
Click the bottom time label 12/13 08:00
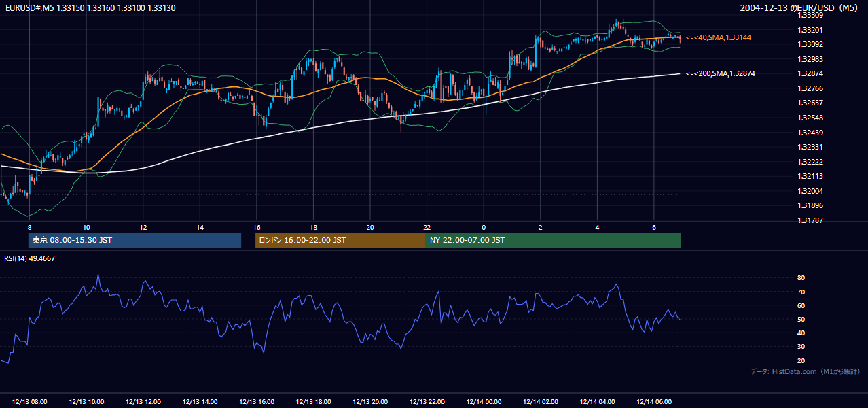pyautogui.click(x=29, y=402)
